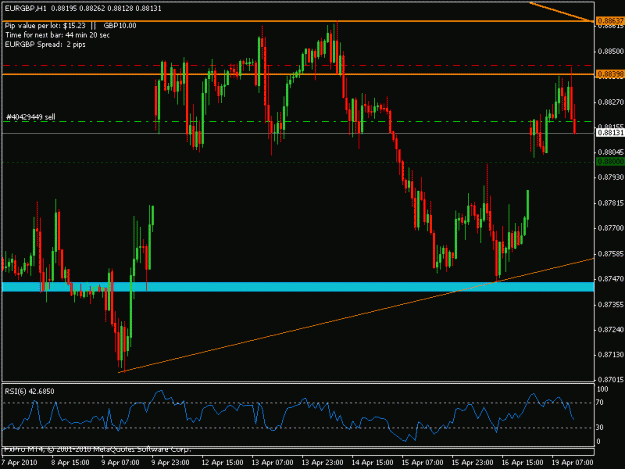Click the 0.88045 price scale label
This screenshot has height=469, width=625.
(611, 152)
